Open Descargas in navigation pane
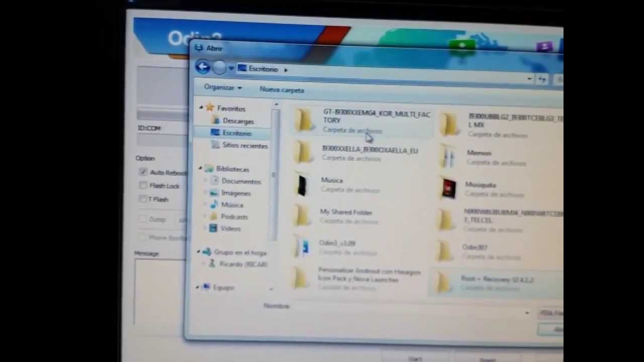 [x=238, y=121]
